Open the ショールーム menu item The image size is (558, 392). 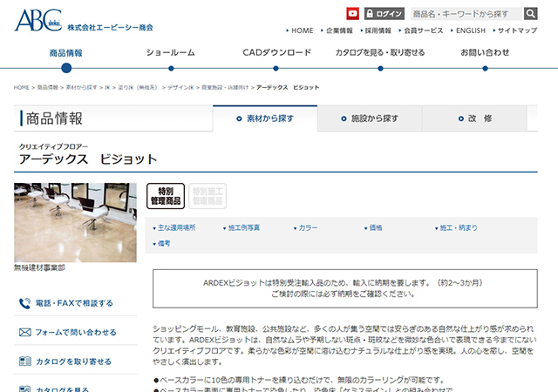click(x=171, y=53)
